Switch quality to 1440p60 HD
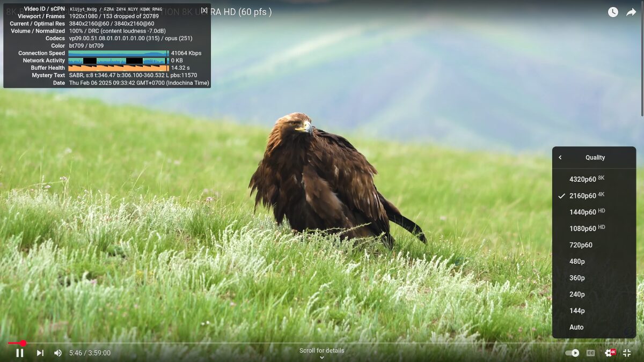Screen dimensions: 644x362 [x=594, y=212]
